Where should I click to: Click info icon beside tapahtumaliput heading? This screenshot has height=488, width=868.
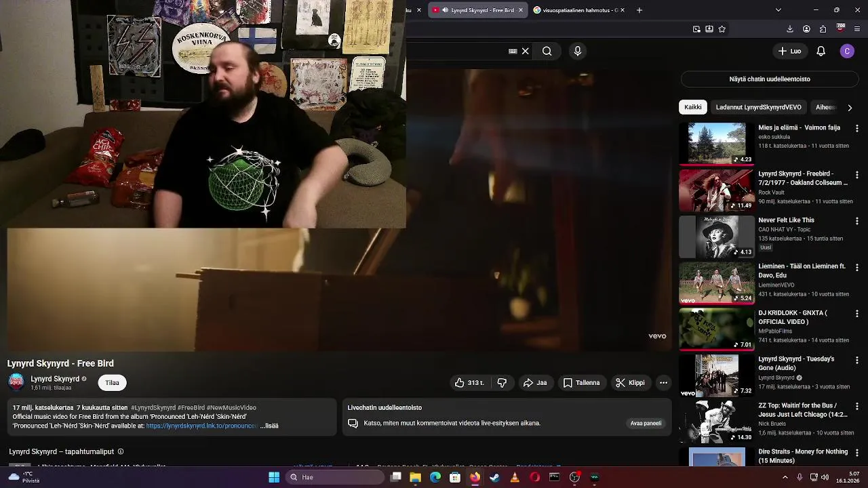pyautogui.click(x=121, y=451)
